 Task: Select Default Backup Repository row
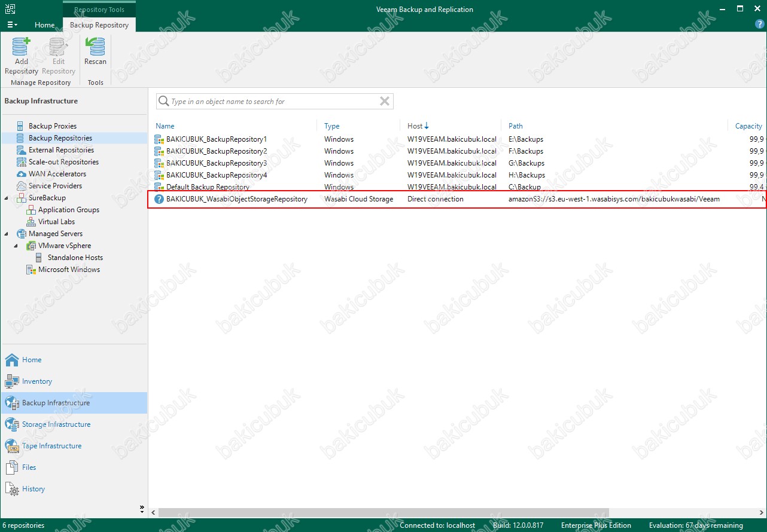tap(458, 187)
